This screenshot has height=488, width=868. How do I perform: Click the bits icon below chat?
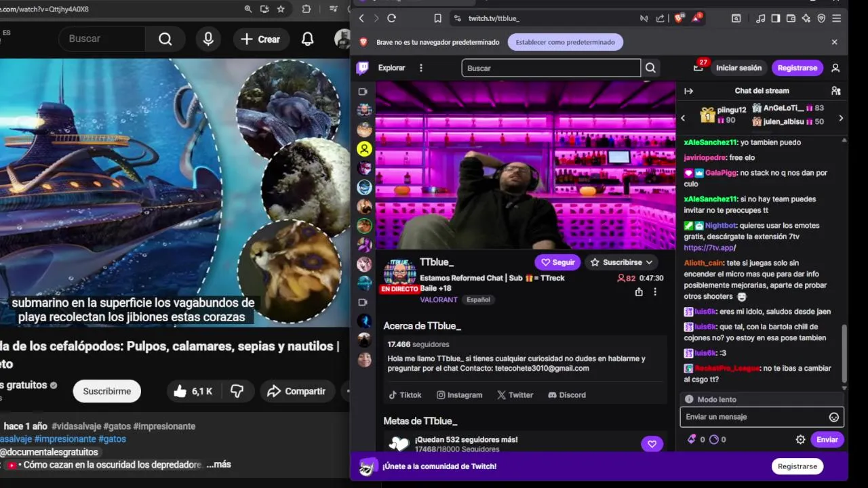692,439
